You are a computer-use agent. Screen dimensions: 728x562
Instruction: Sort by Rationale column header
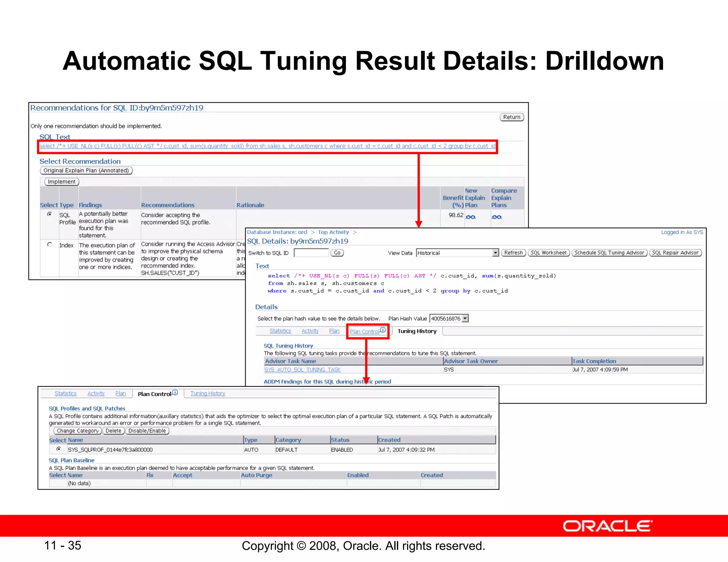[250, 205]
